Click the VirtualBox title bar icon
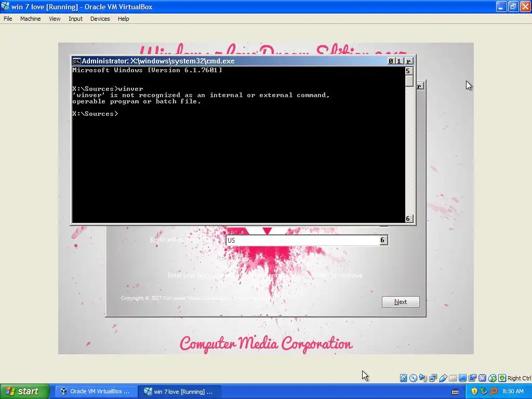 (x=5, y=6)
